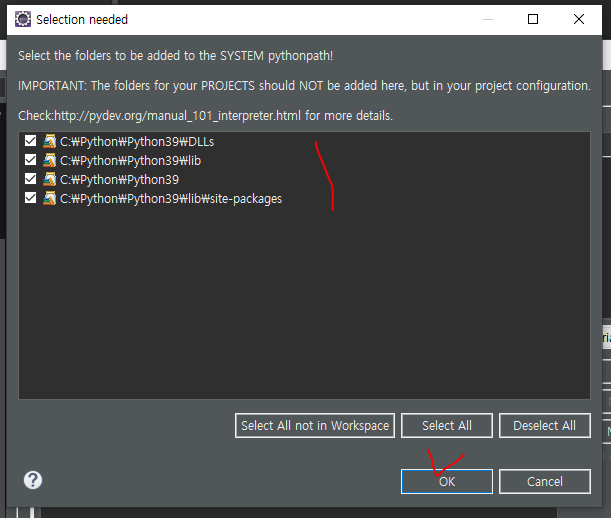
Task: Maximize the Selection needed dialog
Action: (533, 19)
